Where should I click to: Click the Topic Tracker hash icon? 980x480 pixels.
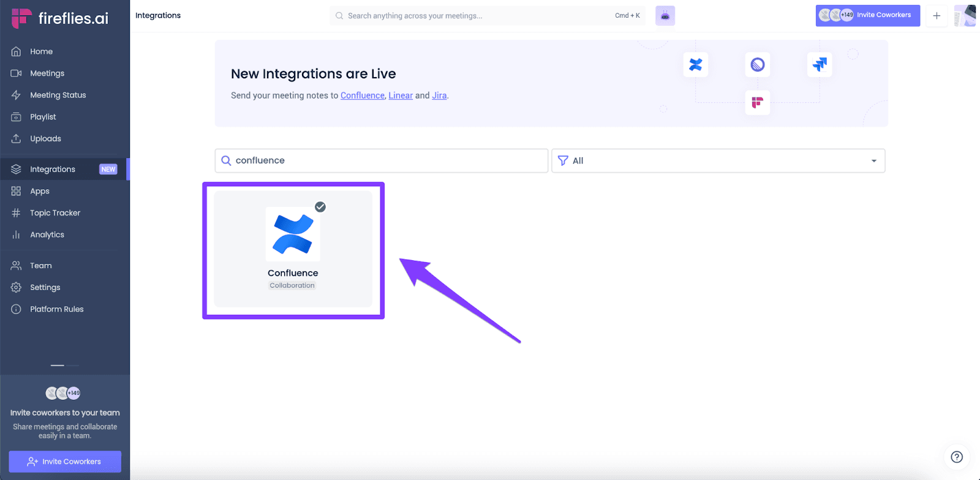coord(16,213)
